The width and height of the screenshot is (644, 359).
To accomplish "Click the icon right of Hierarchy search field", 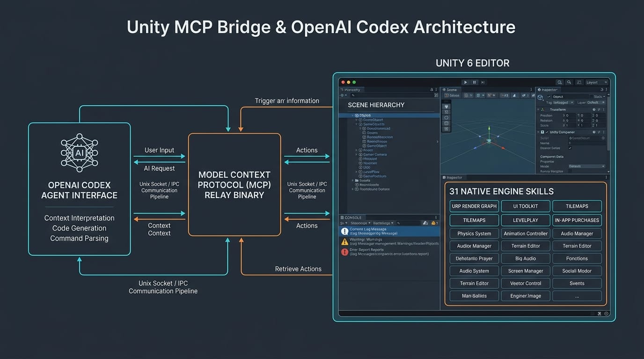I will coord(436,95).
